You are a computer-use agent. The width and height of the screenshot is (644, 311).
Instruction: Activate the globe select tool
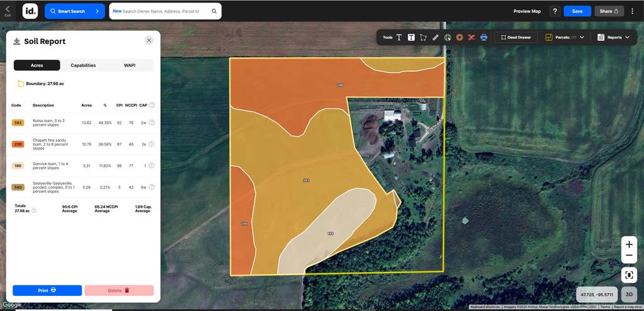[x=448, y=37]
